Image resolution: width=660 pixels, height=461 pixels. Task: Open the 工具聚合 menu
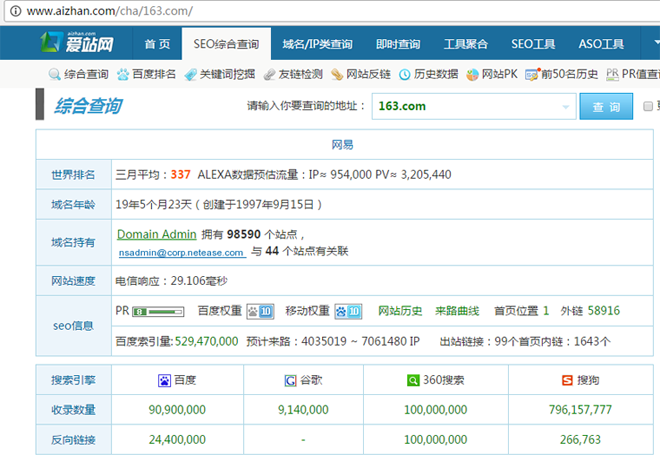466,44
